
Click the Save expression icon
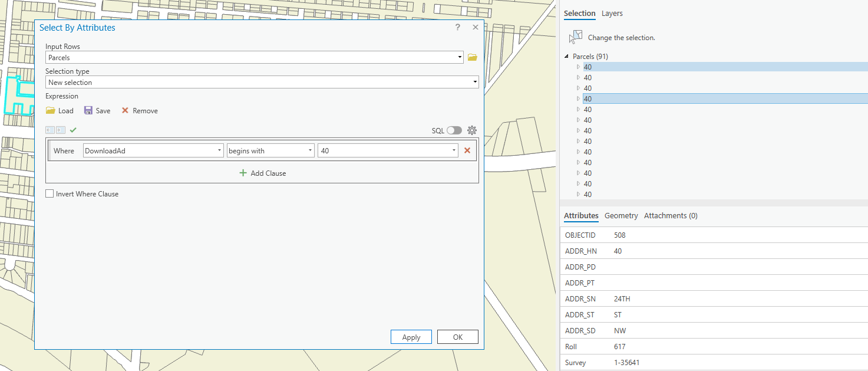coord(87,110)
